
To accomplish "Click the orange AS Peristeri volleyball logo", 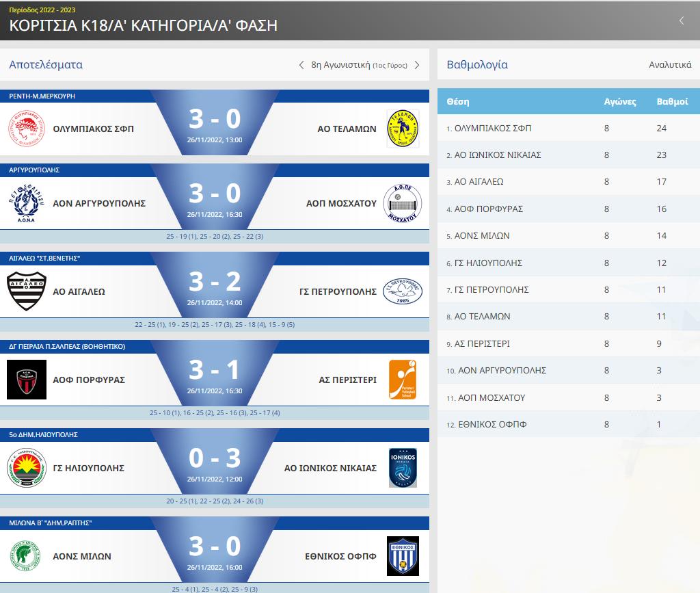I will coord(403,380).
